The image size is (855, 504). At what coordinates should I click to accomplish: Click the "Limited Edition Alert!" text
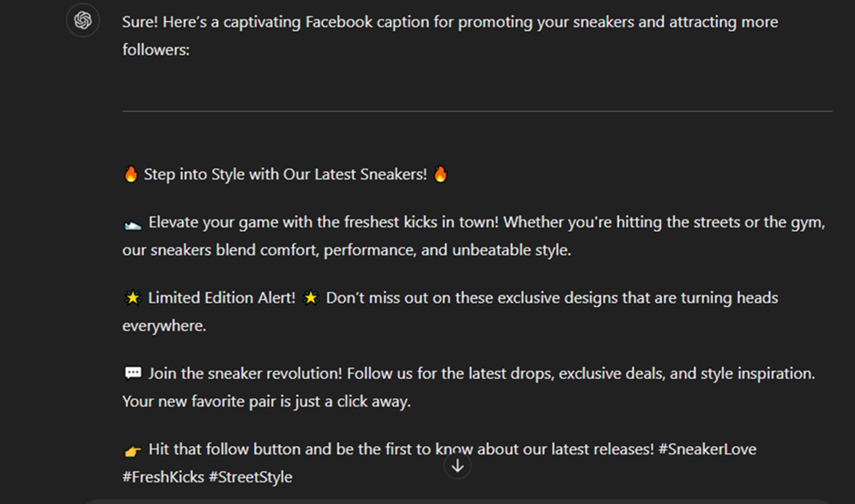222,298
